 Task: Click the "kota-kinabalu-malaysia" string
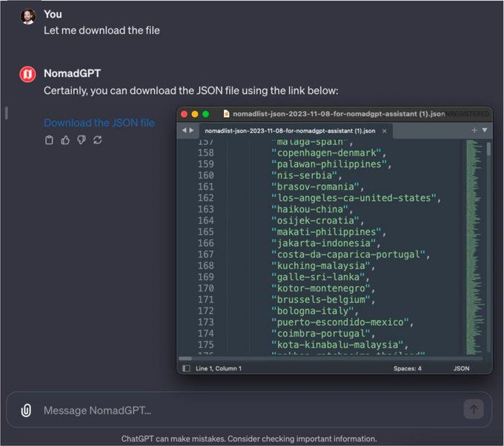point(337,345)
